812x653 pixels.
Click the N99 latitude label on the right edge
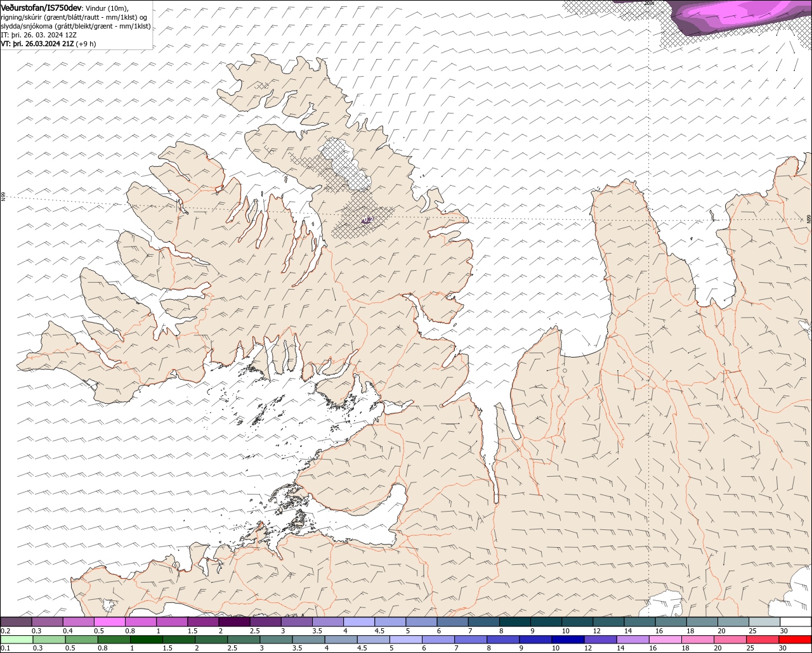point(809,219)
